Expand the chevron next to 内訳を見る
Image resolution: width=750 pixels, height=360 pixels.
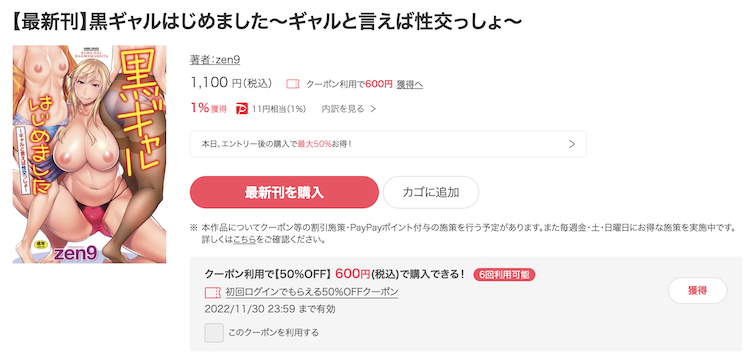pyautogui.click(x=373, y=109)
